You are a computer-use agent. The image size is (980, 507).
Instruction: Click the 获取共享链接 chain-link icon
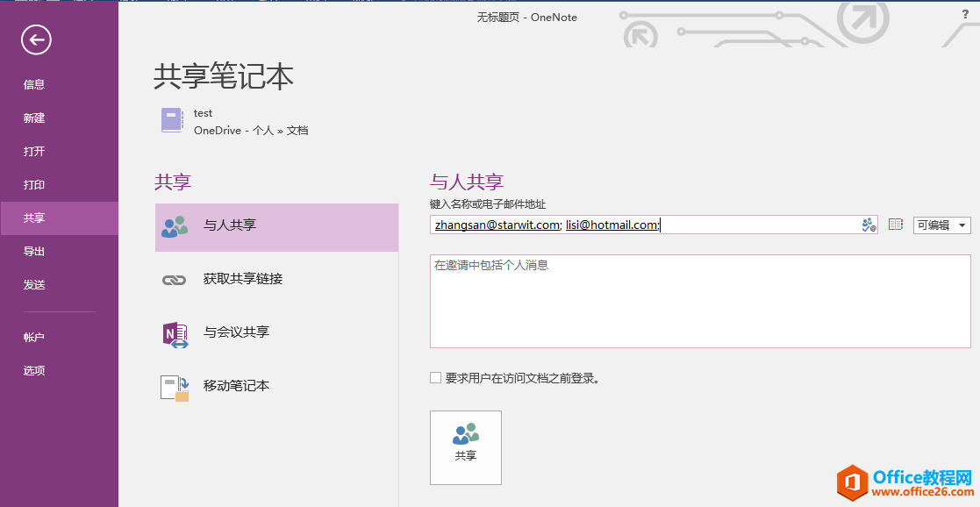point(174,280)
